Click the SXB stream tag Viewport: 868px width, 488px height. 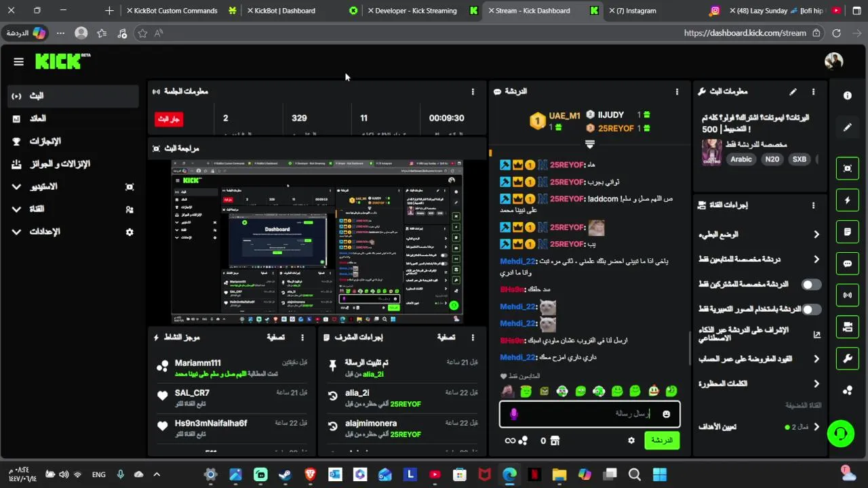tap(800, 159)
